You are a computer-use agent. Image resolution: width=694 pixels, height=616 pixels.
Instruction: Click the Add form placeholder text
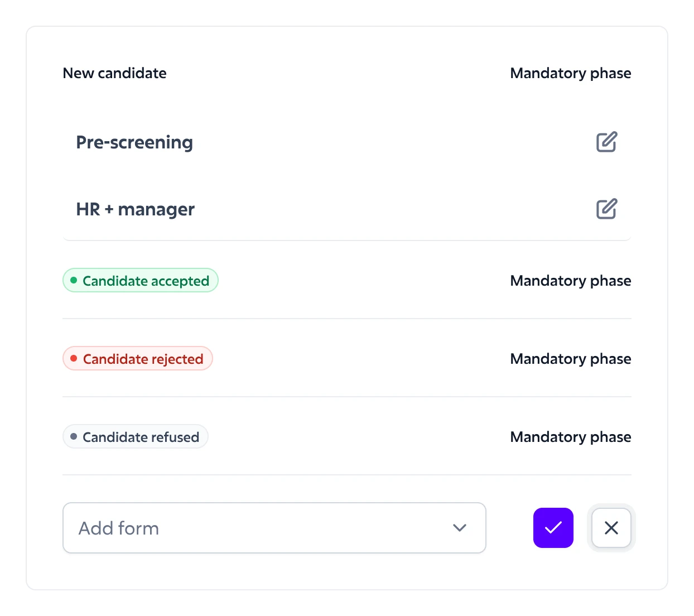[119, 528]
